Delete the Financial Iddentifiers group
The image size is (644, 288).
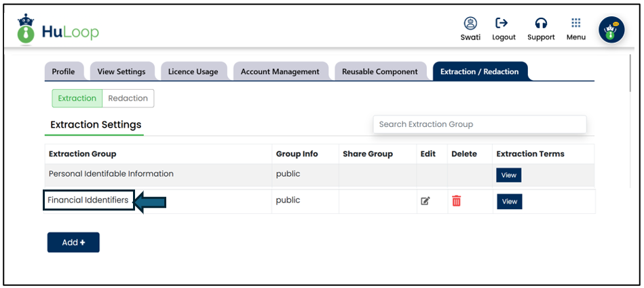457,201
